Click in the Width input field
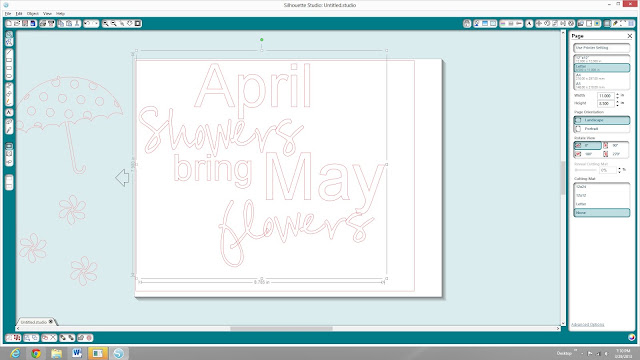This screenshot has width=640, height=360. [x=606, y=96]
